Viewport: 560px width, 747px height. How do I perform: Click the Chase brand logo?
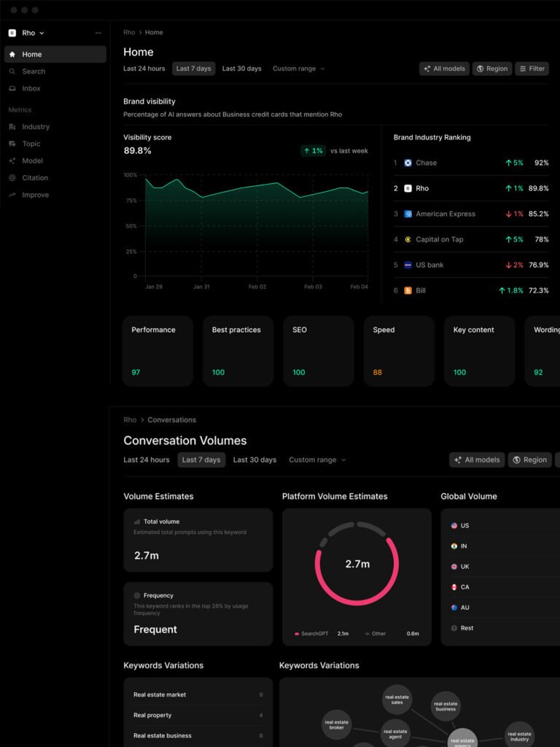[408, 163]
